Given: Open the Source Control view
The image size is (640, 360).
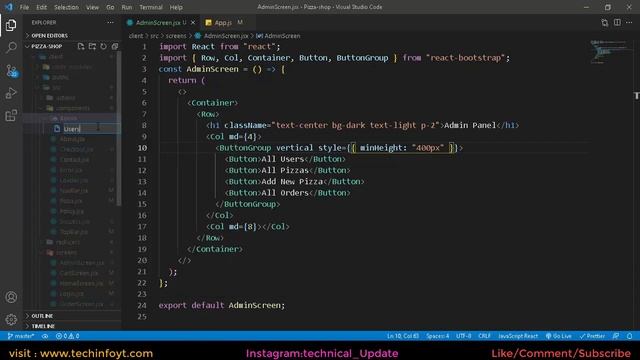Looking at the screenshot, I should [11, 71].
